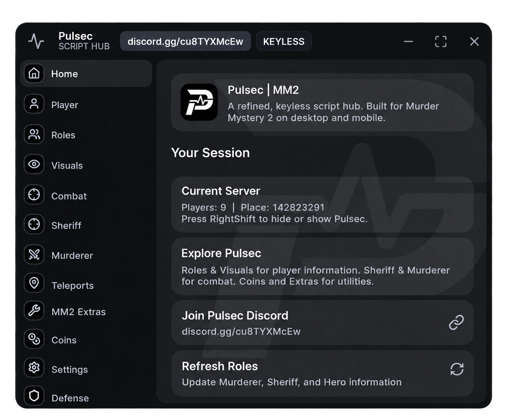This screenshot has height=420, width=507.
Task: Select the Teleports map pin icon
Action: [x=34, y=283]
